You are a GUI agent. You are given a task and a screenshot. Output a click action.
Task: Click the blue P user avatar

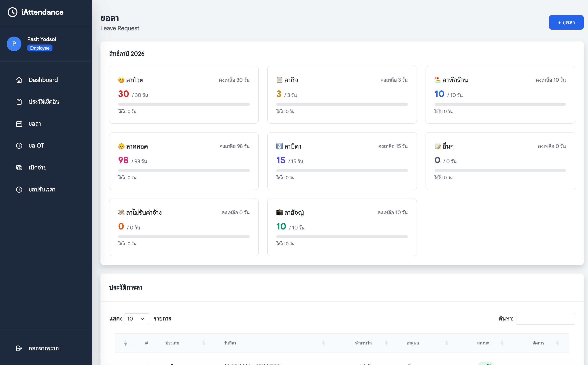pos(14,44)
